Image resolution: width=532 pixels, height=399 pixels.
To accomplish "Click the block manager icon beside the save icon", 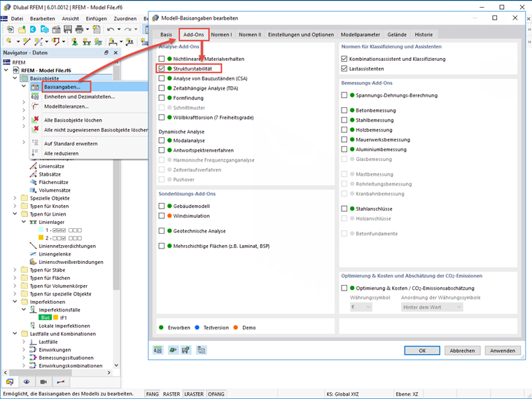I will pos(56,29).
